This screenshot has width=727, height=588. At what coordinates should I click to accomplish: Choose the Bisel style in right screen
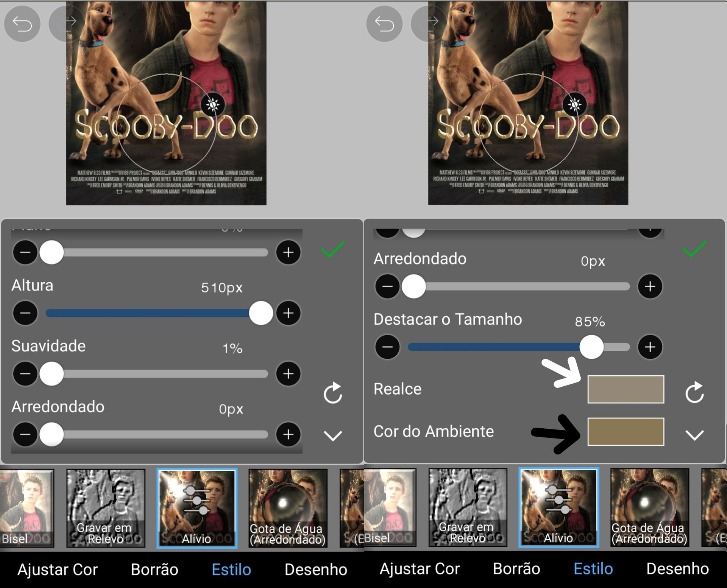point(390,507)
